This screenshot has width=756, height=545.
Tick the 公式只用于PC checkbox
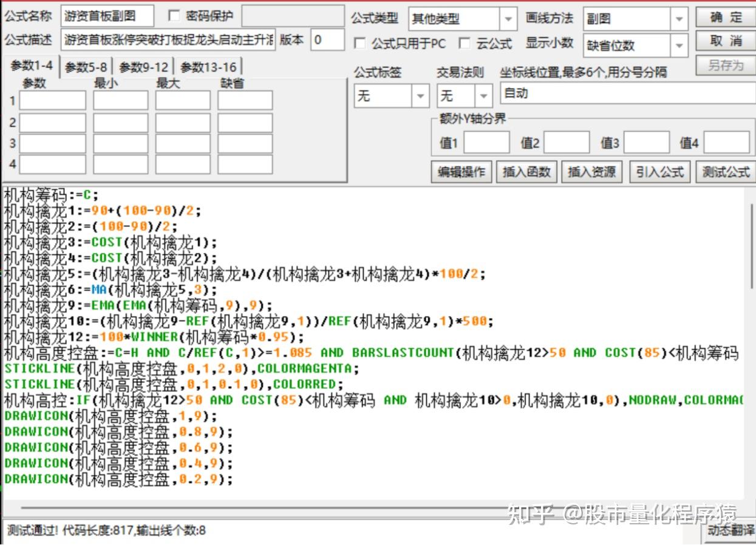(359, 44)
